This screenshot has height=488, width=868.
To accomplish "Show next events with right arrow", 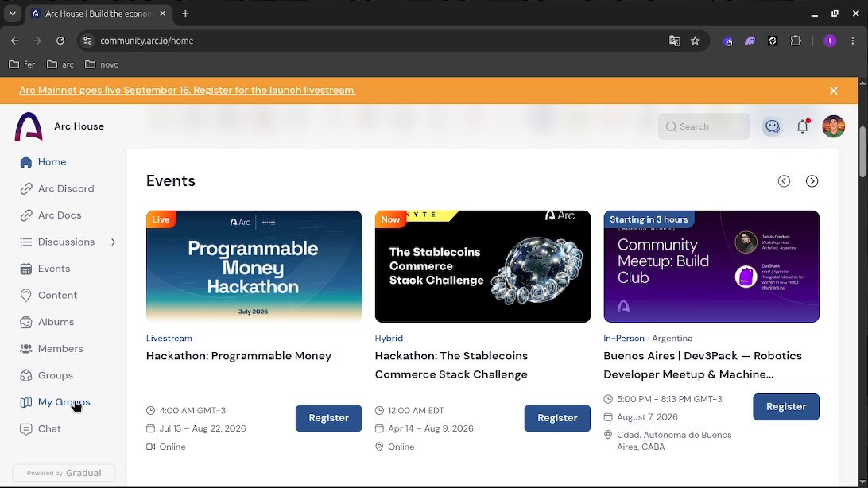I will pos(812,181).
